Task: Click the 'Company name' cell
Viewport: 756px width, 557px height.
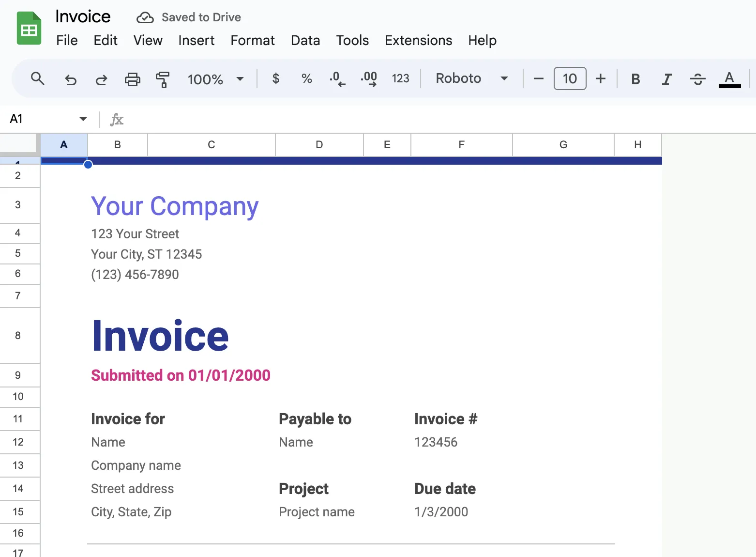Action: (x=136, y=465)
